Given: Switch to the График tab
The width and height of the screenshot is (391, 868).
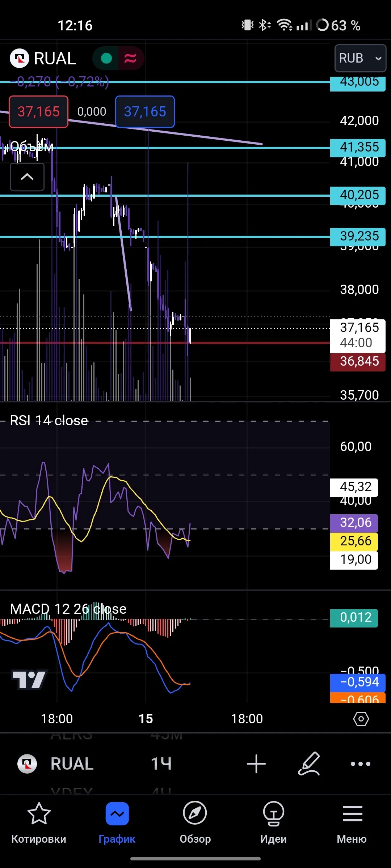Looking at the screenshot, I should [x=117, y=822].
